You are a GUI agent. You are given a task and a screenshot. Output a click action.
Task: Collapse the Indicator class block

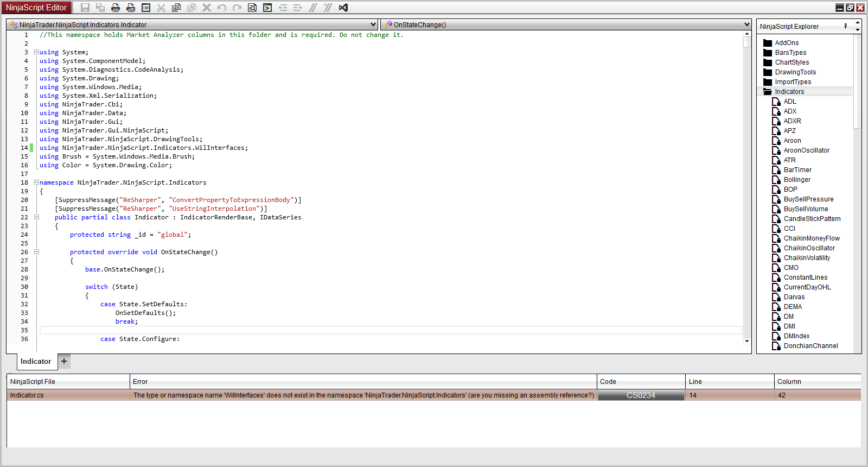36,217
